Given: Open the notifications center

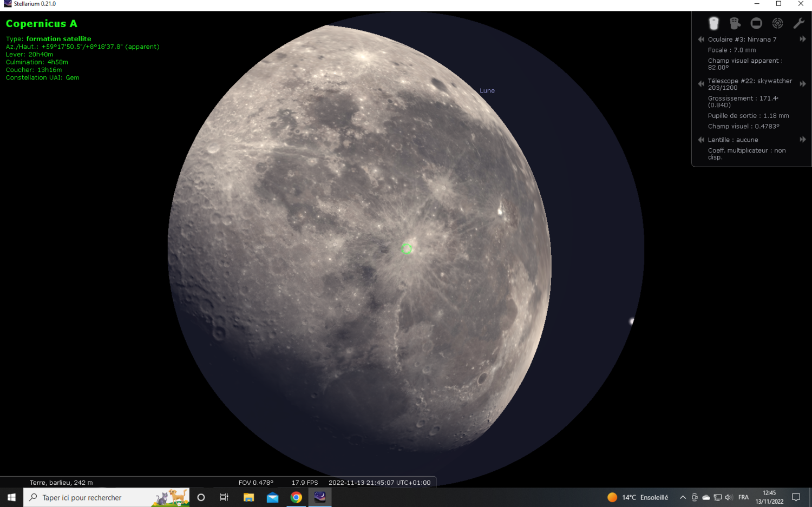Looking at the screenshot, I should [796, 497].
